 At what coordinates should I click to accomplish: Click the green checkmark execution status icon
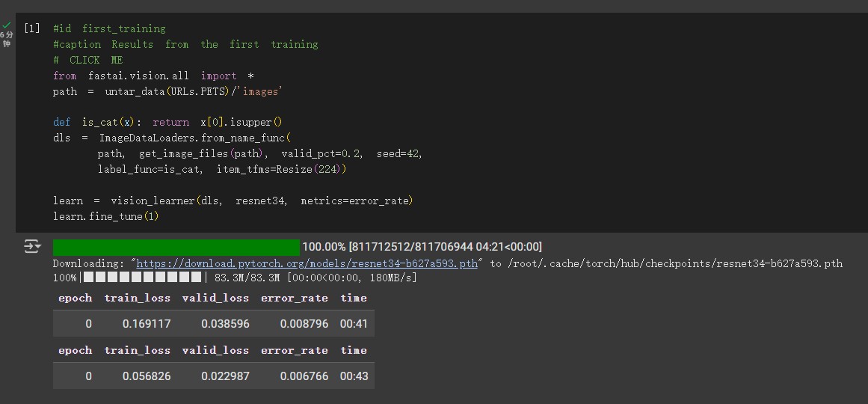pyautogui.click(x=7, y=25)
